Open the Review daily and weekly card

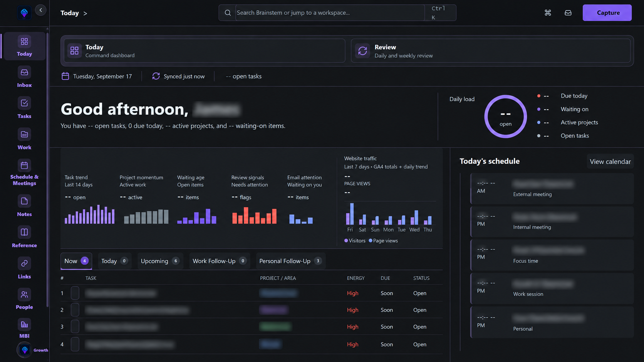(490, 51)
